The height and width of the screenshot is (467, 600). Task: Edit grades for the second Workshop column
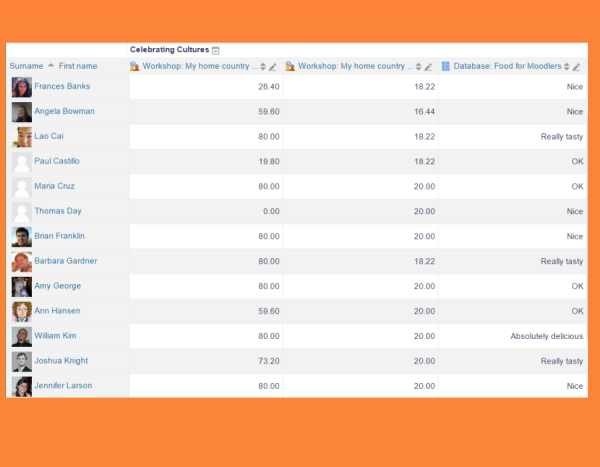coord(428,67)
